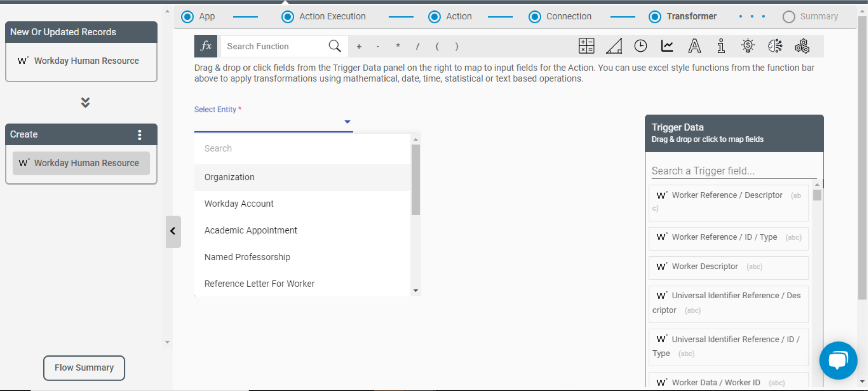868x391 pixels.
Task: Click the entity Search field
Action: point(302,149)
